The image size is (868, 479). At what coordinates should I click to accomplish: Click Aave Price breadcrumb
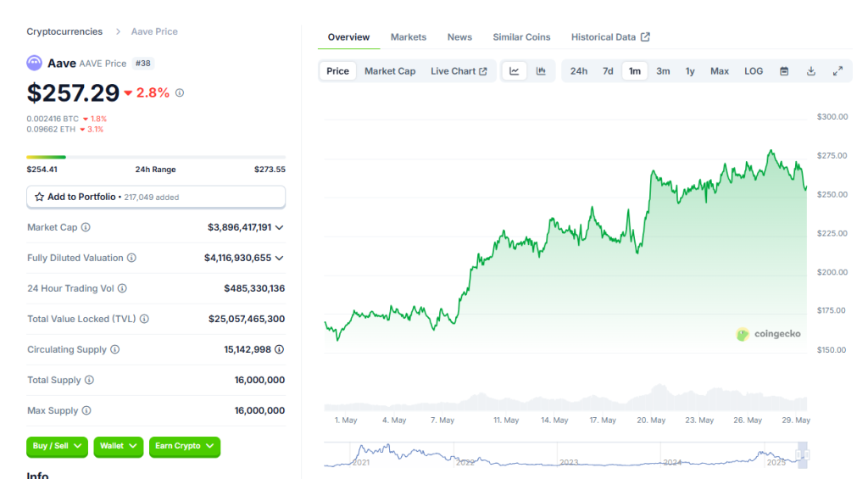click(154, 31)
